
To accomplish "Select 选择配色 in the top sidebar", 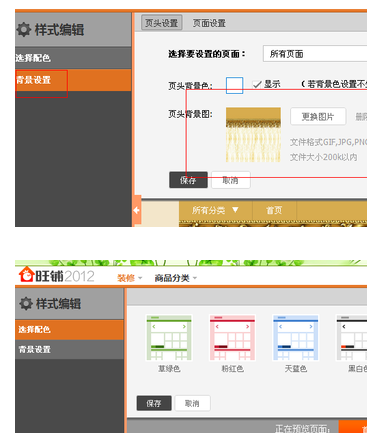I will point(73,58).
